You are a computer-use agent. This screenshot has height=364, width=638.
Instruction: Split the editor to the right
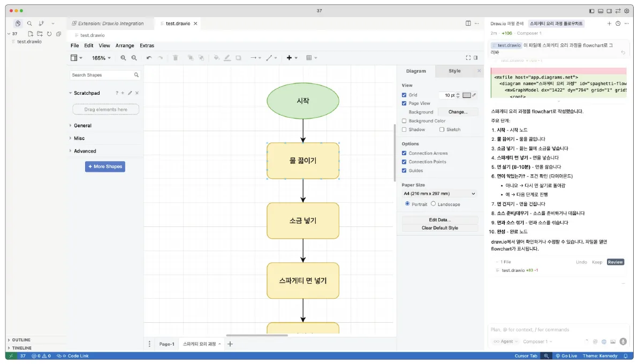(x=468, y=24)
